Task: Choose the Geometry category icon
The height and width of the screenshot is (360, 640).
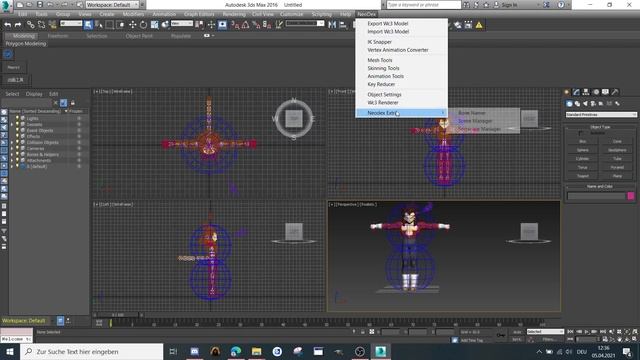Action: point(569,104)
